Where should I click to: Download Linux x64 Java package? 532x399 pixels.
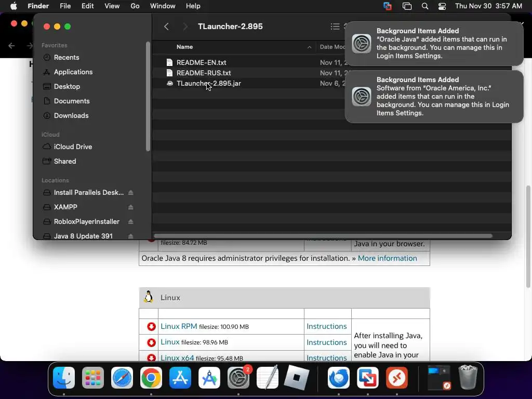click(177, 357)
